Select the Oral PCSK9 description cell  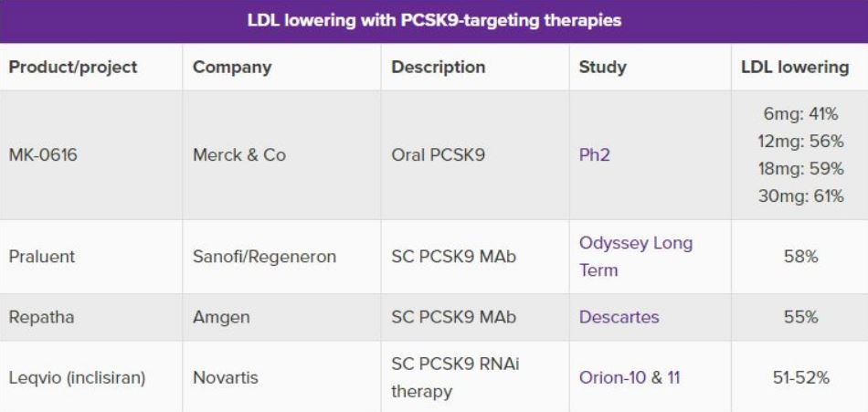438,155
